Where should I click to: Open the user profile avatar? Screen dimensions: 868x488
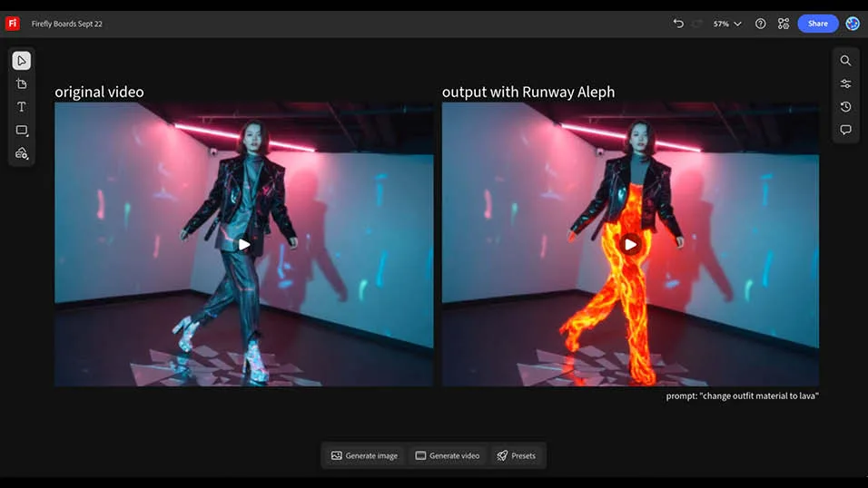point(853,24)
